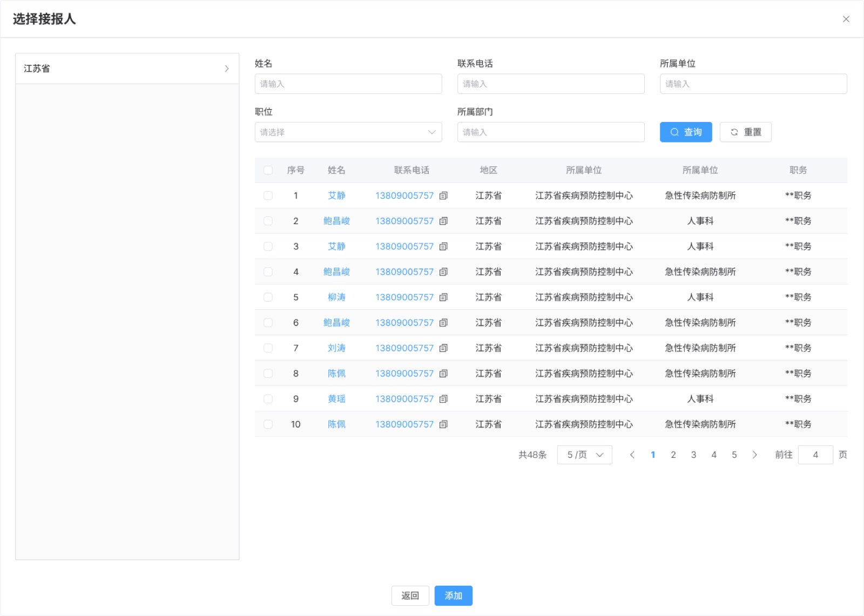Go to next page arrow

pyautogui.click(x=754, y=455)
